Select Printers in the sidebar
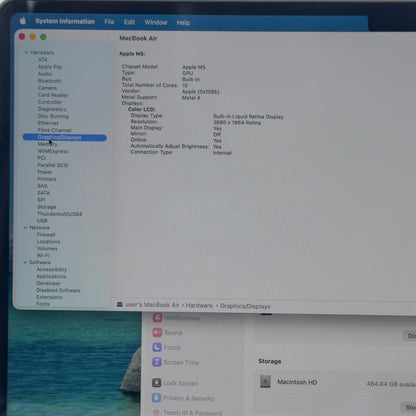Viewport: 416px width, 416px height. point(47,179)
